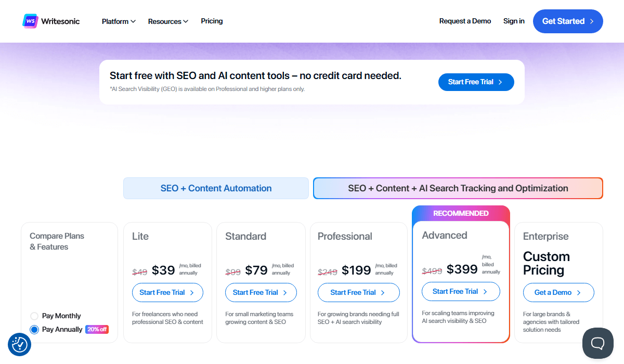Viewport: 624px width, 364px height.
Task: Click the 'Start free with SEO' headline
Action: (255, 75)
